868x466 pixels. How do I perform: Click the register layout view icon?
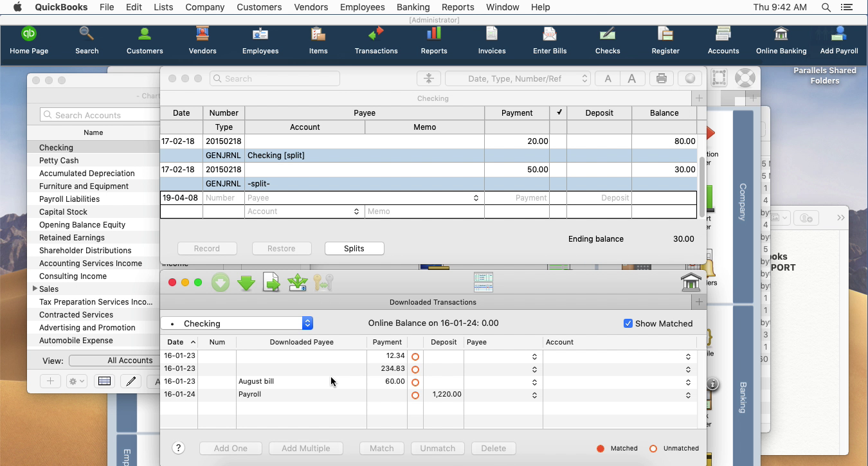(483, 282)
